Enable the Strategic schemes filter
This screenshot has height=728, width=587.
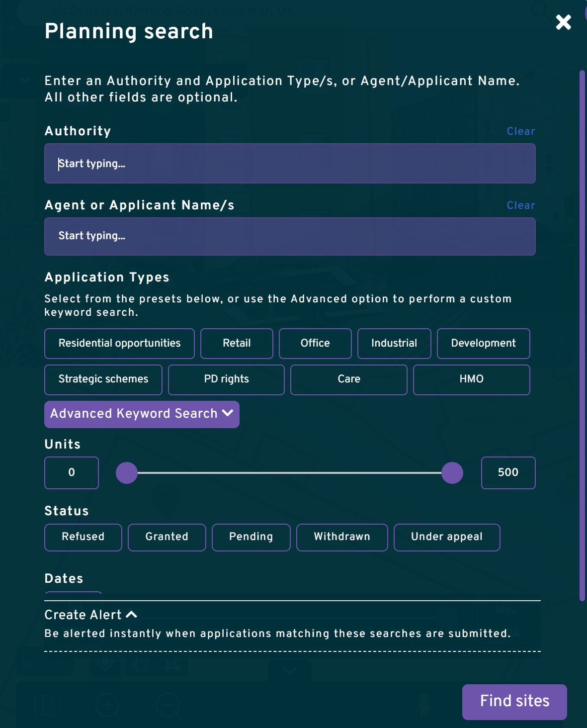tap(103, 379)
